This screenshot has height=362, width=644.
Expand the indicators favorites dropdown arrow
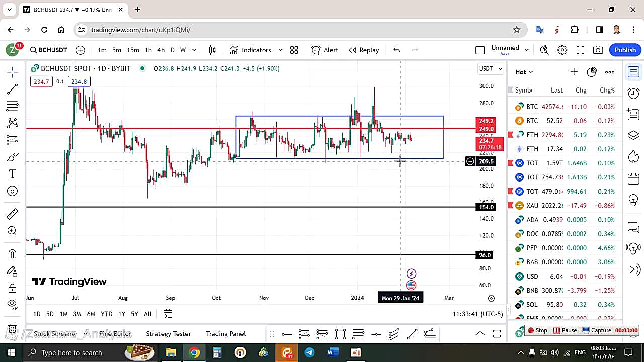tap(280, 50)
